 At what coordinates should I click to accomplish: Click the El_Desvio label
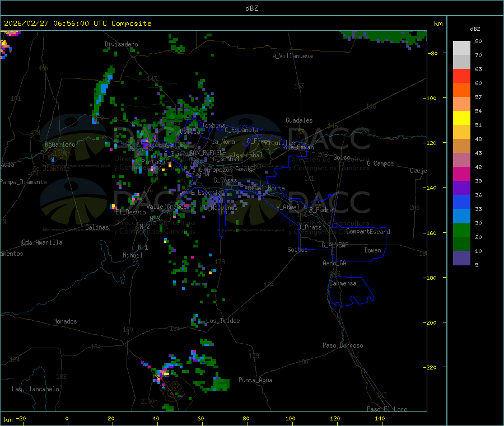[x=131, y=212]
